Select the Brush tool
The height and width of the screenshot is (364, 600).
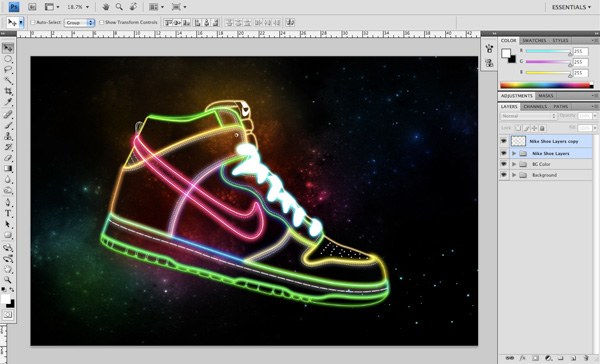point(8,126)
